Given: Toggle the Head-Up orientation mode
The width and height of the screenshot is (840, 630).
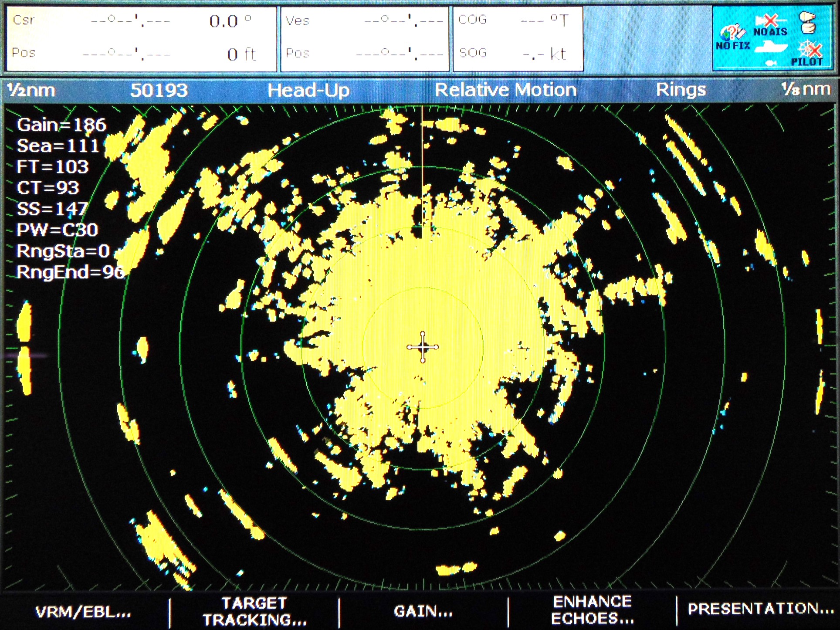Looking at the screenshot, I should (x=308, y=90).
